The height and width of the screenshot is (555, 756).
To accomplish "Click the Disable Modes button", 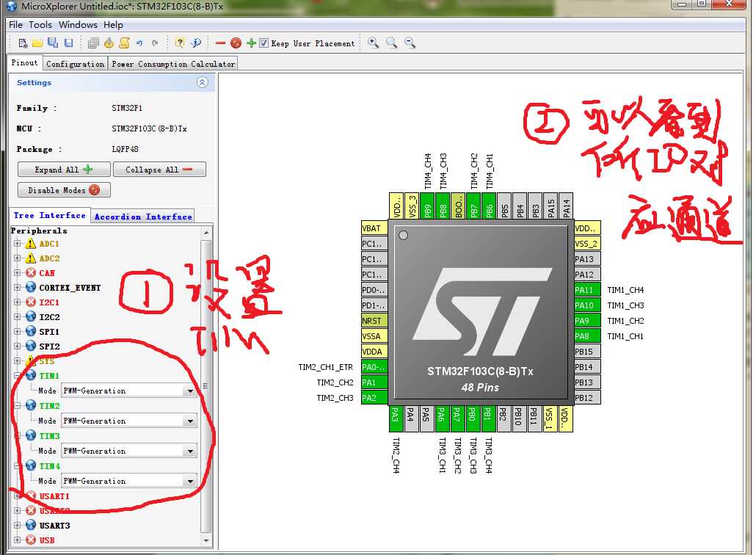I will tap(64, 190).
